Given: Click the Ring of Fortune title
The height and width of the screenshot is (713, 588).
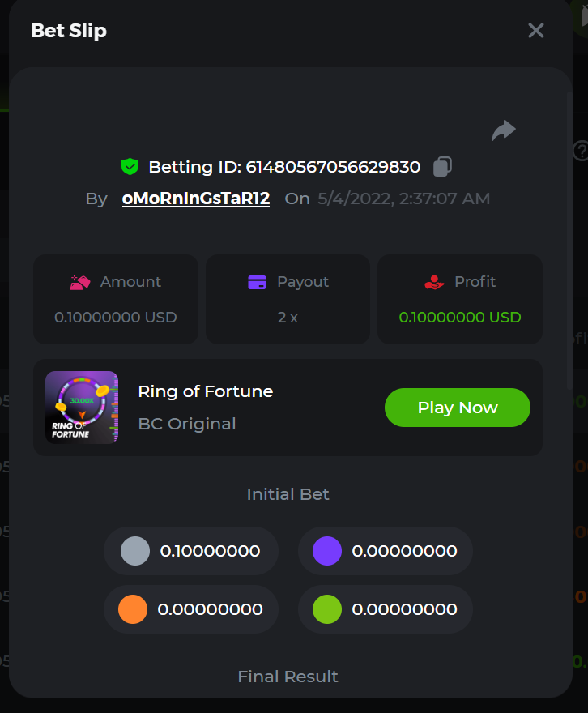Looking at the screenshot, I should point(206,391).
